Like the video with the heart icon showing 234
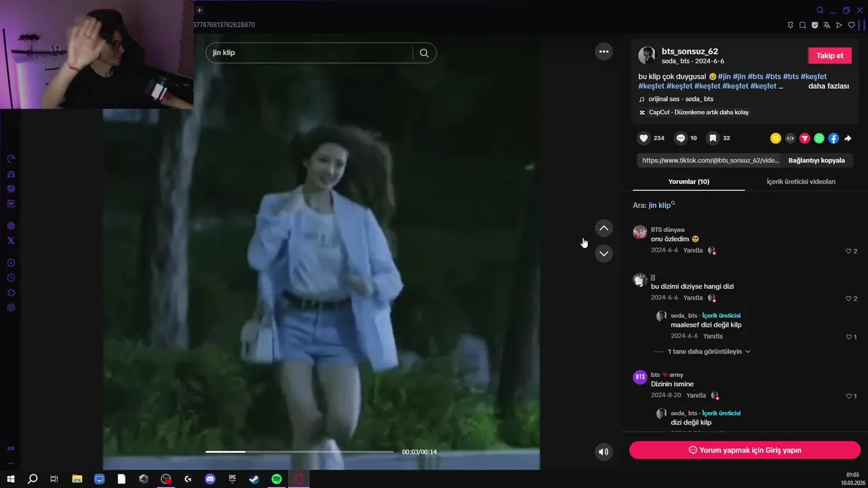 (644, 138)
